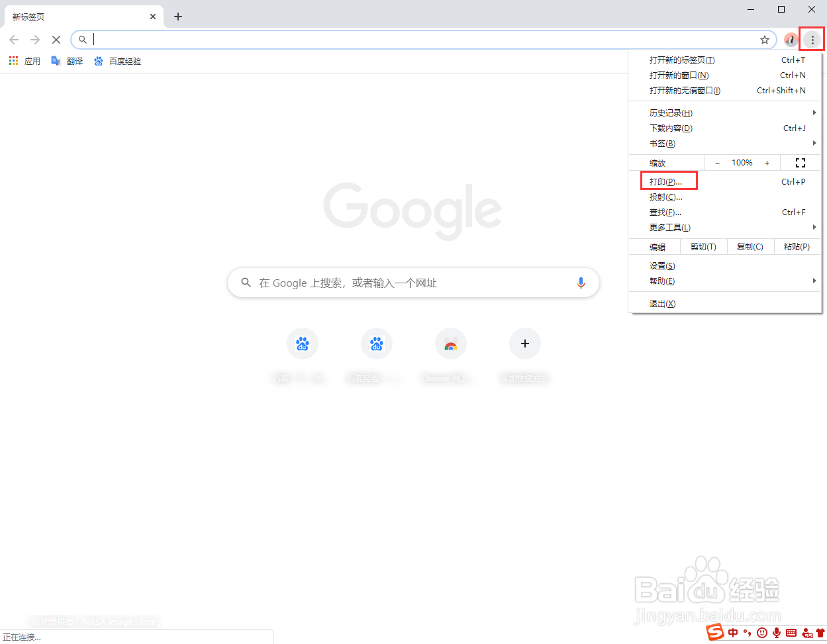The height and width of the screenshot is (644, 827).
Task: Click the search magnifier in Google box
Action: tap(246, 283)
